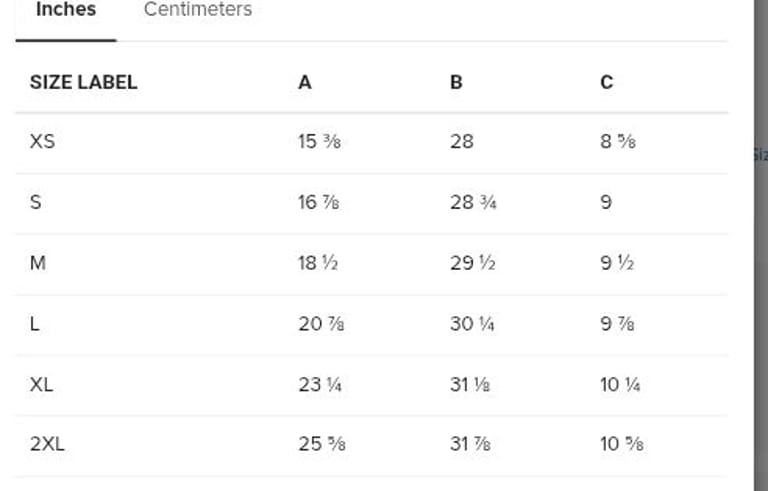Select the S size row label
This screenshot has width=768, height=491.
coord(36,203)
